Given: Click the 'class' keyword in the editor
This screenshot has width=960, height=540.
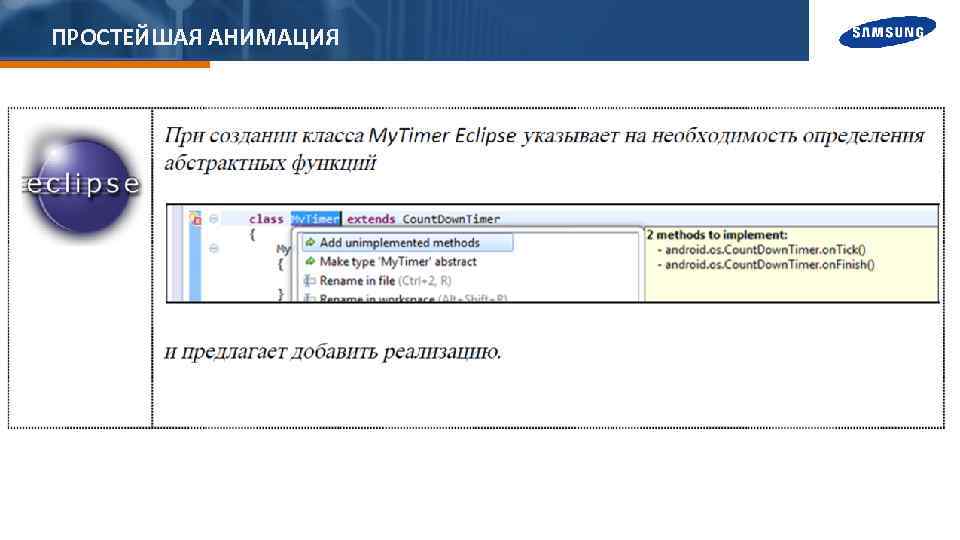Looking at the screenshot, I should click(266, 219).
